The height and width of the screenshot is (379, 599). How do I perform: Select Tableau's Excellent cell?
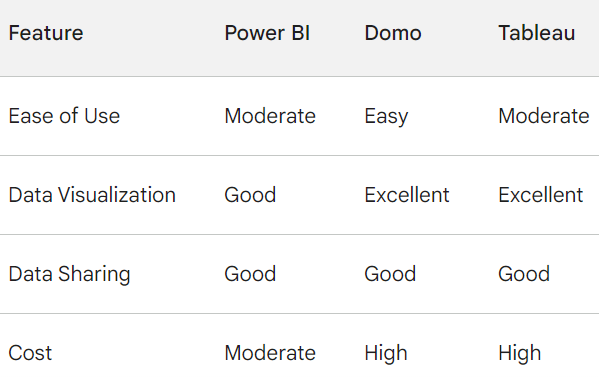click(x=541, y=195)
